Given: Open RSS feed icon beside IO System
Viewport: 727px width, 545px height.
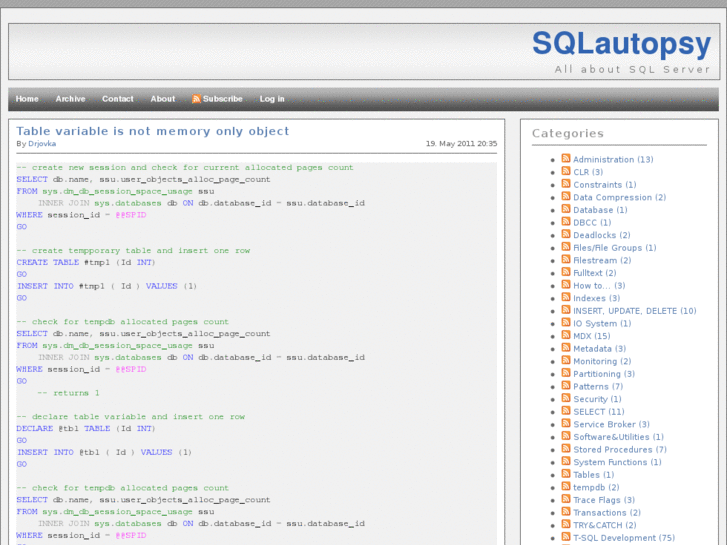Looking at the screenshot, I should pyautogui.click(x=566, y=322).
